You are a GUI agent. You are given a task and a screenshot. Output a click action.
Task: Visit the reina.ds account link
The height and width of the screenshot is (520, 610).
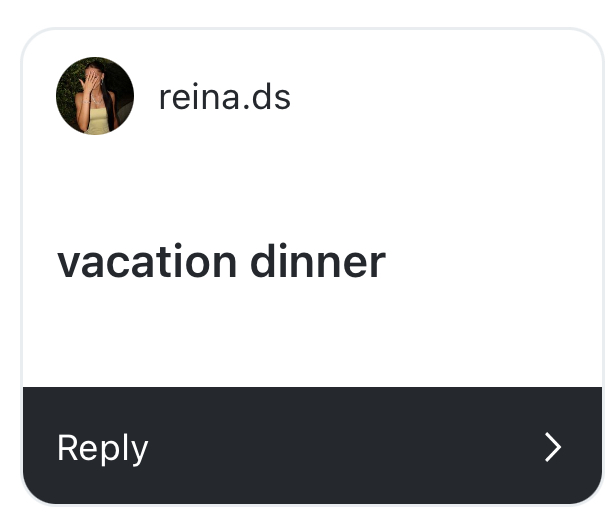tap(224, 98)
